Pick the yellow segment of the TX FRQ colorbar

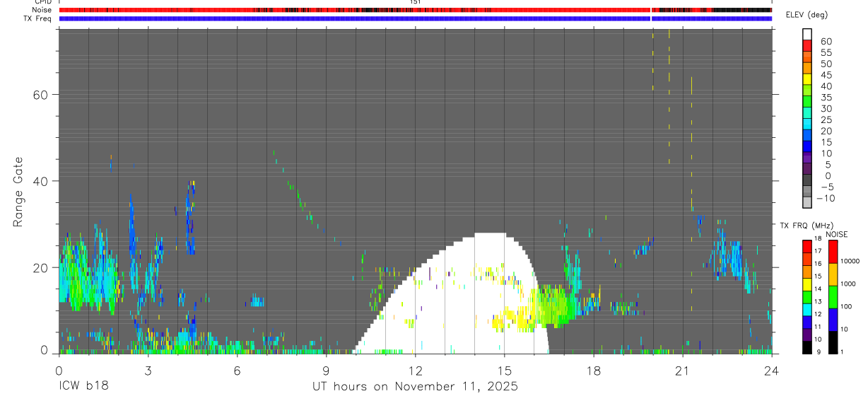[x=807, y=284]
